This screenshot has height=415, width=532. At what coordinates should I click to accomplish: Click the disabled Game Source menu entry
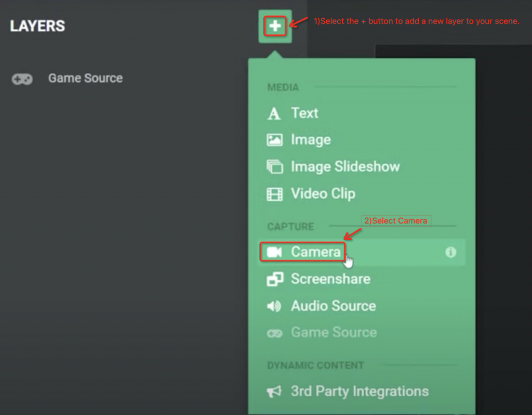[x=334, y=332]
